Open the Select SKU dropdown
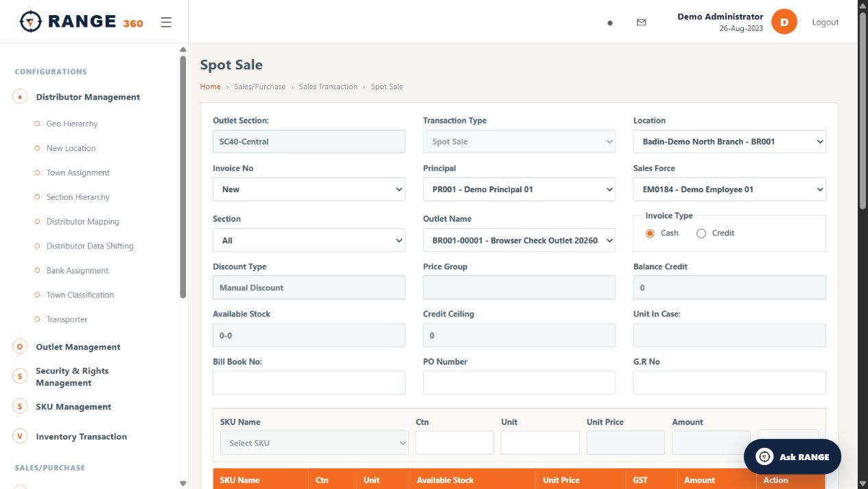 coord(314,443)
